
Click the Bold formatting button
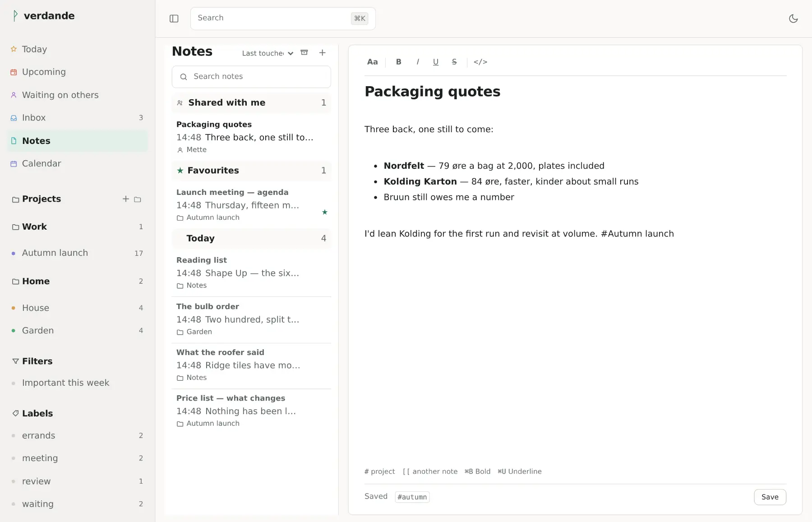(x=399, y=62)
